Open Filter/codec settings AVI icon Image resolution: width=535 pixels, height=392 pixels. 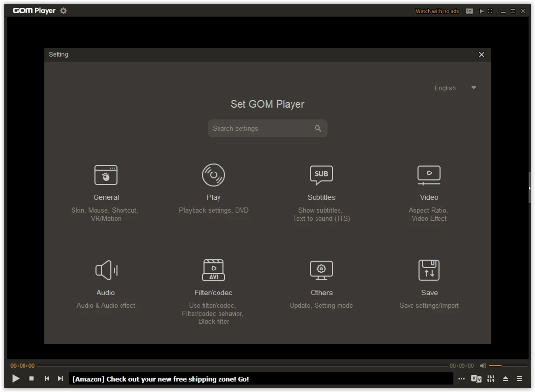point(214,270)
